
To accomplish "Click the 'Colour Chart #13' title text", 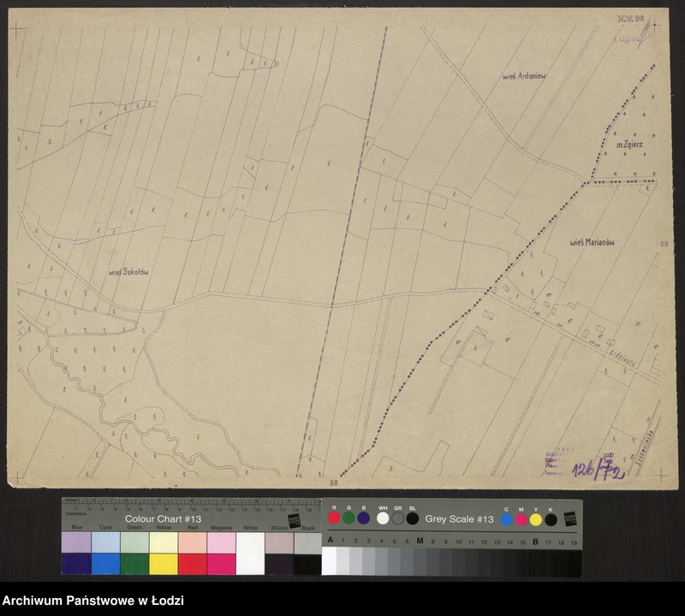I will [x=163, y=519].
